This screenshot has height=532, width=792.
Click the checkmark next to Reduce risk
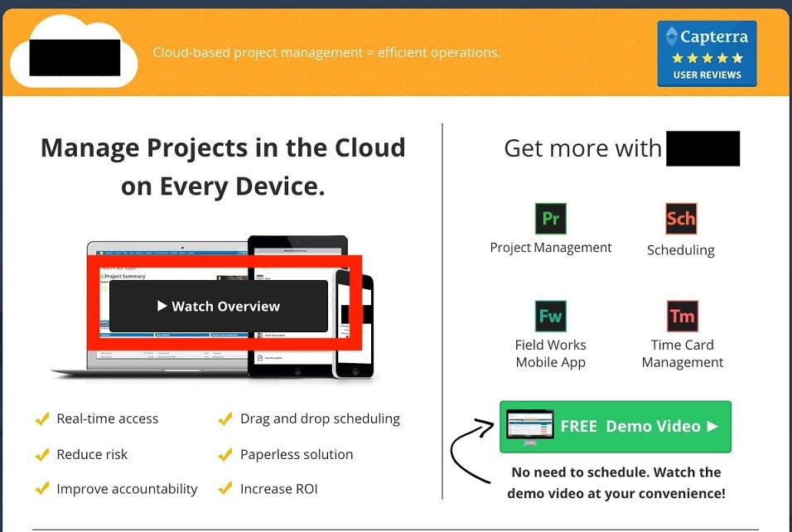(x=42, y=455)
